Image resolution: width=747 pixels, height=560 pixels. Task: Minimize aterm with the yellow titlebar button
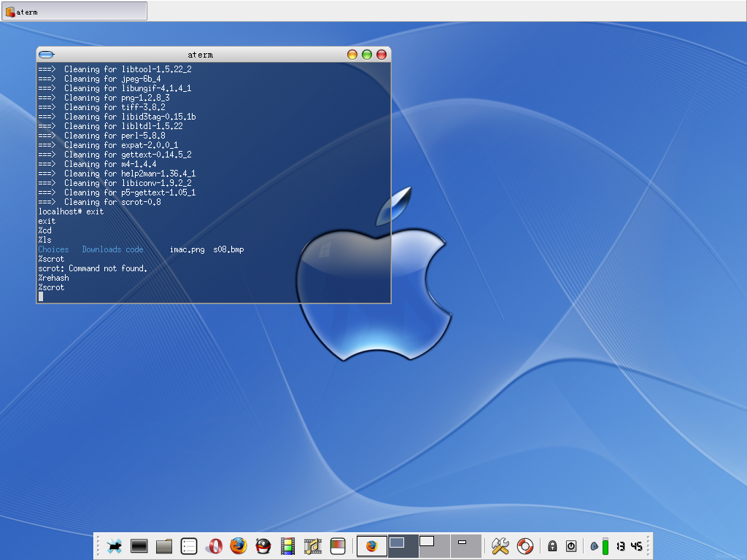tap(352, 54)
